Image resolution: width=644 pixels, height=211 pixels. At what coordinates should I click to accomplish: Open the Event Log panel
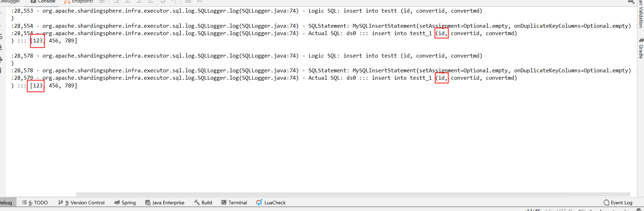[618, 203]
